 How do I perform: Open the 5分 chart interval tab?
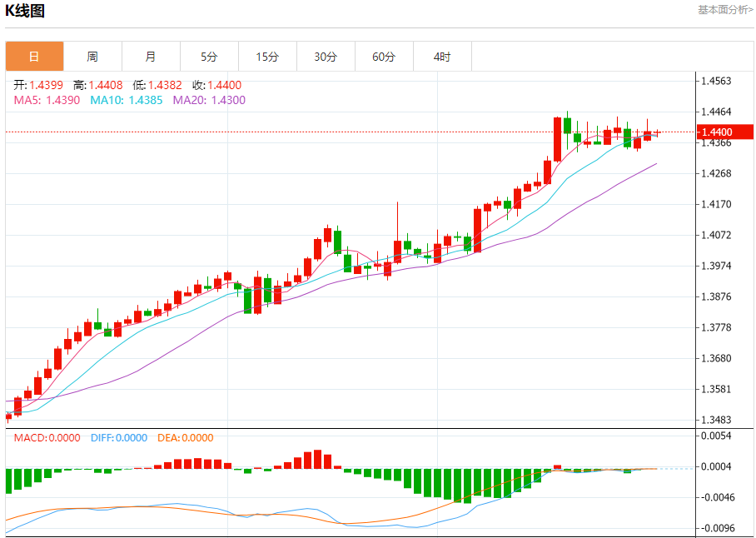209,57
